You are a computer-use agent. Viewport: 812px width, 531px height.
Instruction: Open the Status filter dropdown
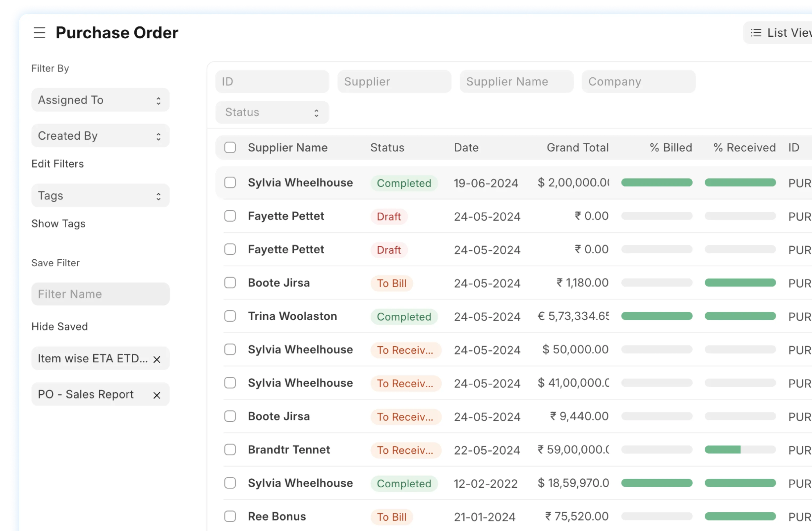coord(272,113)
